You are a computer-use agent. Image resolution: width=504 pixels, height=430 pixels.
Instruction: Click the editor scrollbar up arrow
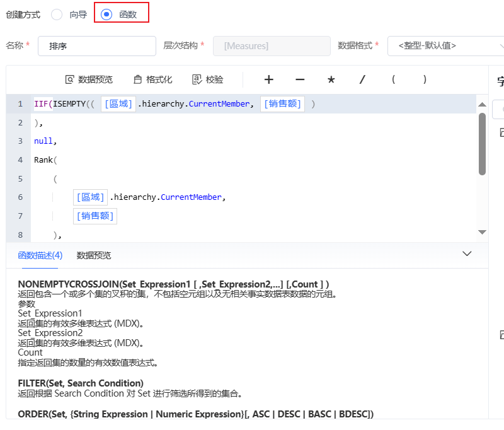482,104
